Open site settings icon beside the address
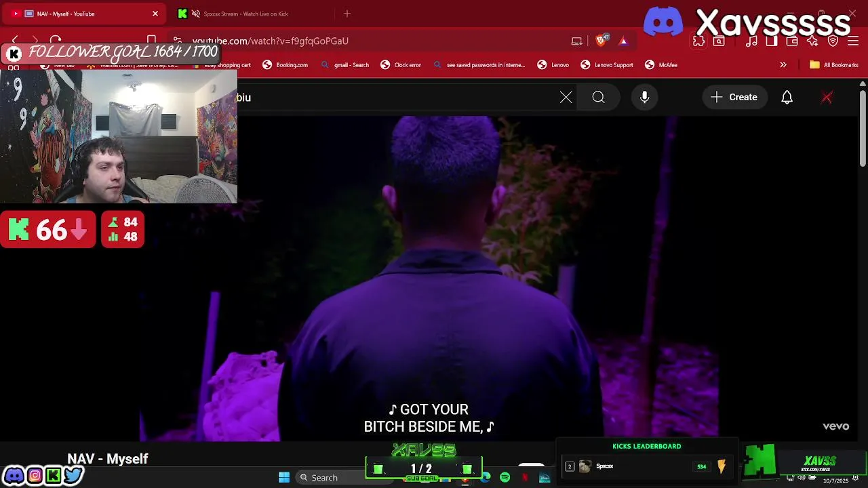868x488 pixels. point(177,41)
